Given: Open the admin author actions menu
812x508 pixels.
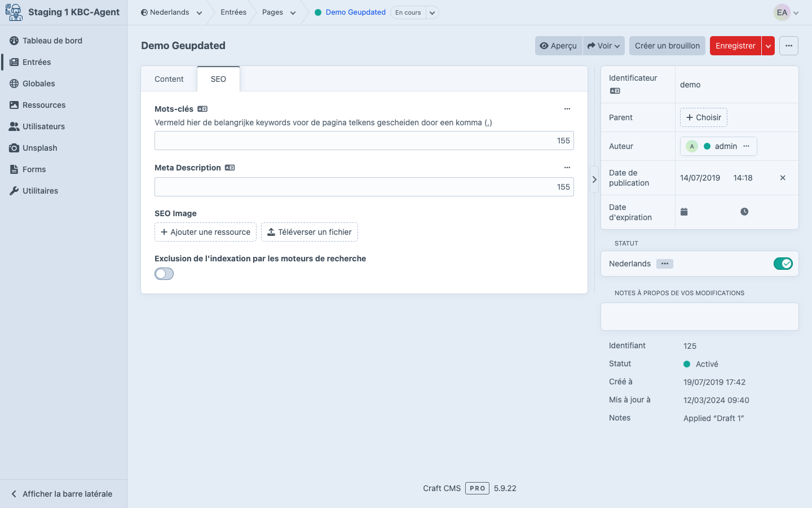Looking at the screenshot, I should (x=747, y=146).
